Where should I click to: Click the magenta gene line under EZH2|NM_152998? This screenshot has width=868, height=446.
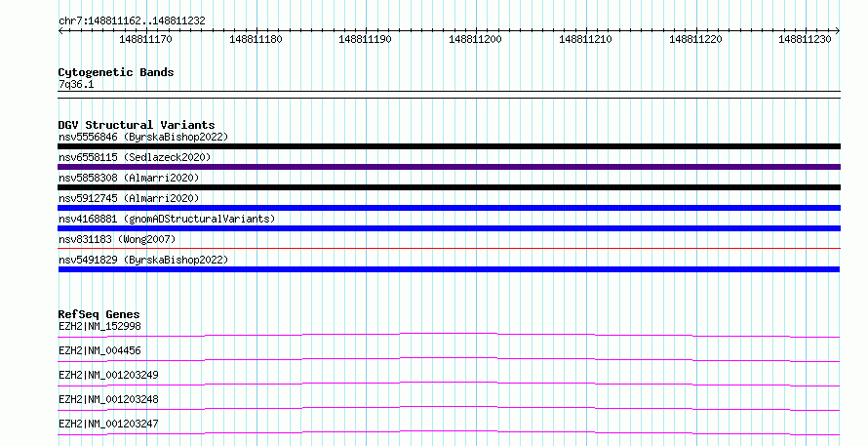tap(449, 334)
